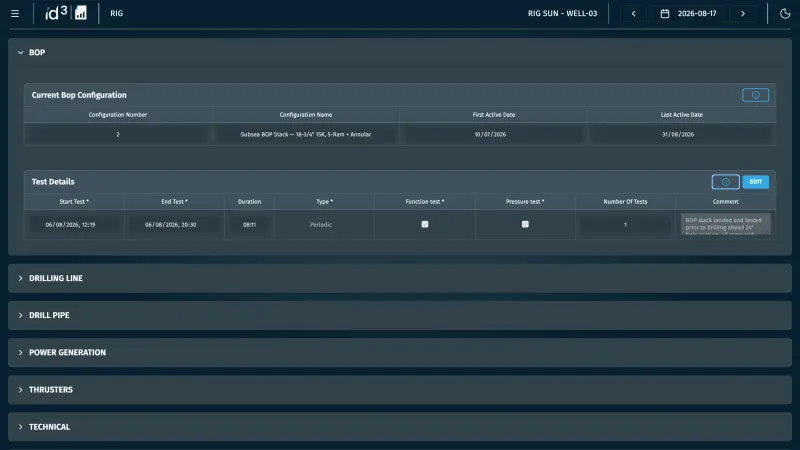Open the Type dropdown showing Periodic
Image resolution: width=800 pixels, height=450 pixels.
click(x=324, y=224)
